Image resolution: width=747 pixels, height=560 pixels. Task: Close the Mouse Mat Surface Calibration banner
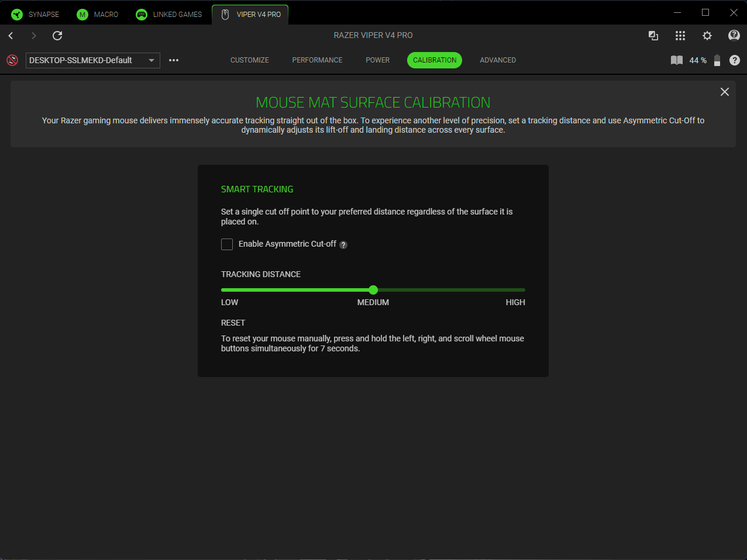(x=725, y=92)
